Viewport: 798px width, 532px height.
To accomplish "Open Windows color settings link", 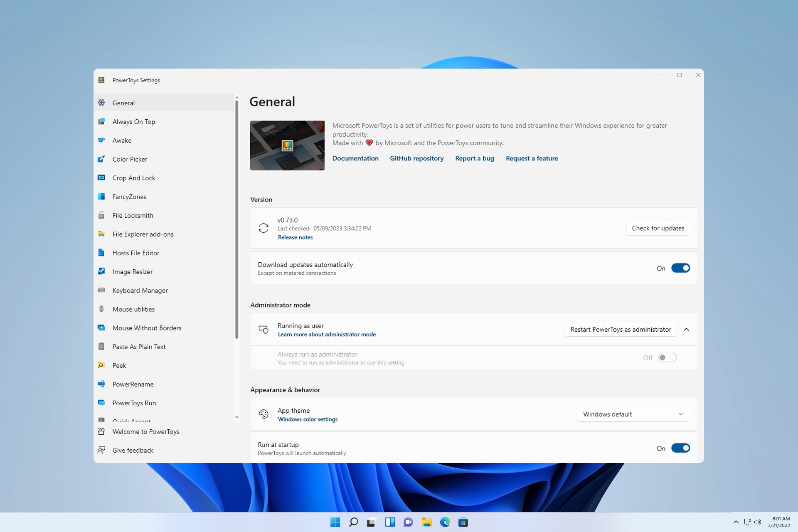I will pyautogui.click(x=308, y=419).
